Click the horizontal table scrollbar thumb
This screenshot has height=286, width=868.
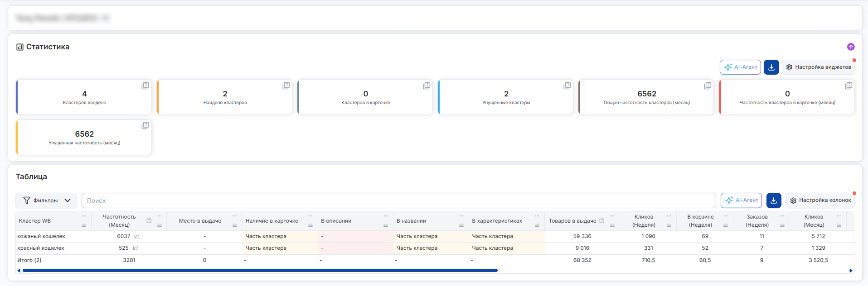(x=260, y=271)
